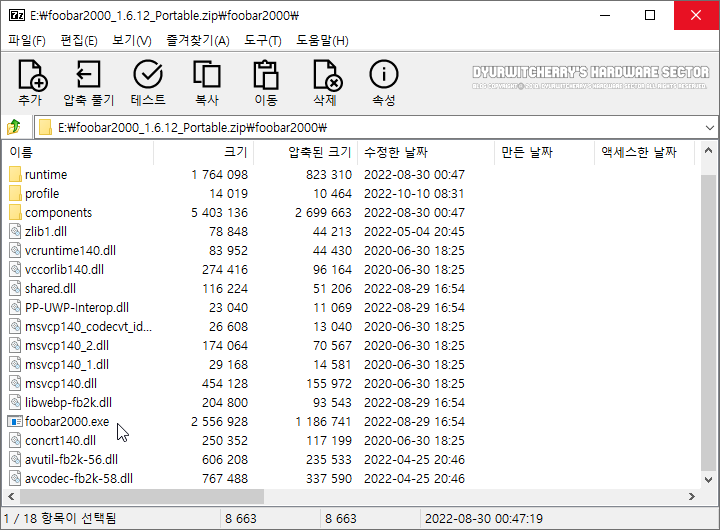Click the PP-UWP-Interop.dll file icon

(15, 307)
